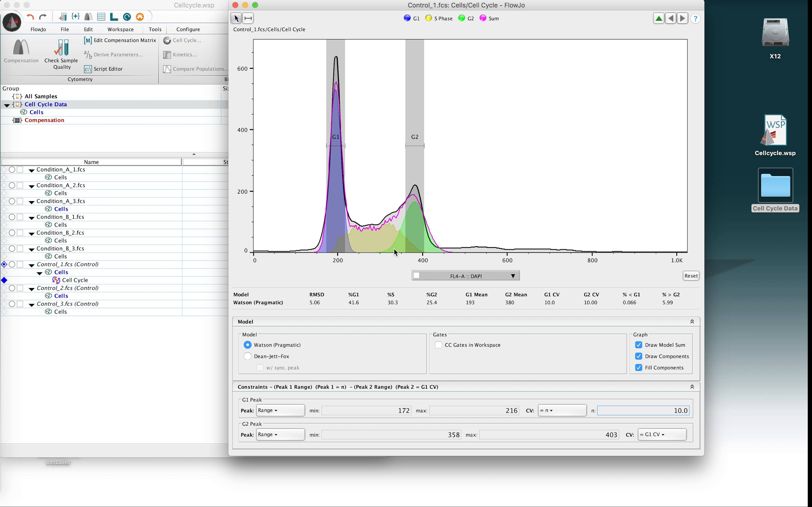Open the G2 CV '= G1 CV' dropdown
Viewport: 812px width, 507px height.
click(661, 435)
